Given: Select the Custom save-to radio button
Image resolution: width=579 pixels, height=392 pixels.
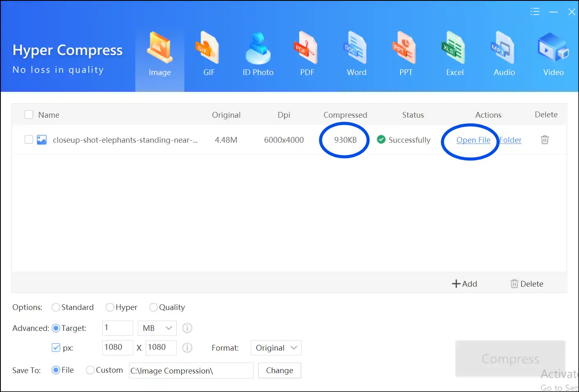Looking at the screenshot, I should (x=90, y=370).
